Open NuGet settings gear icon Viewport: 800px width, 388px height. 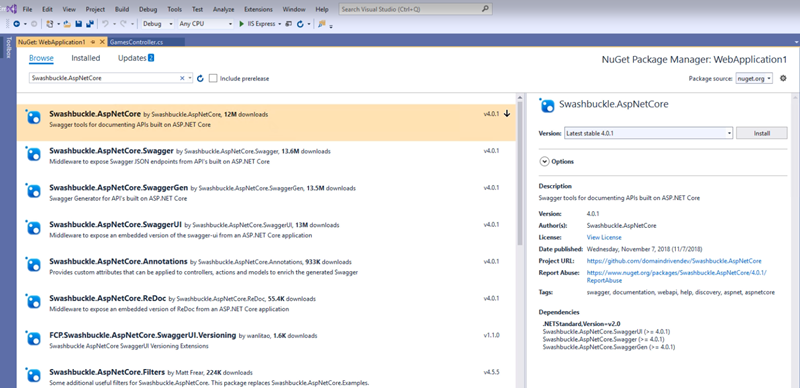783,78
